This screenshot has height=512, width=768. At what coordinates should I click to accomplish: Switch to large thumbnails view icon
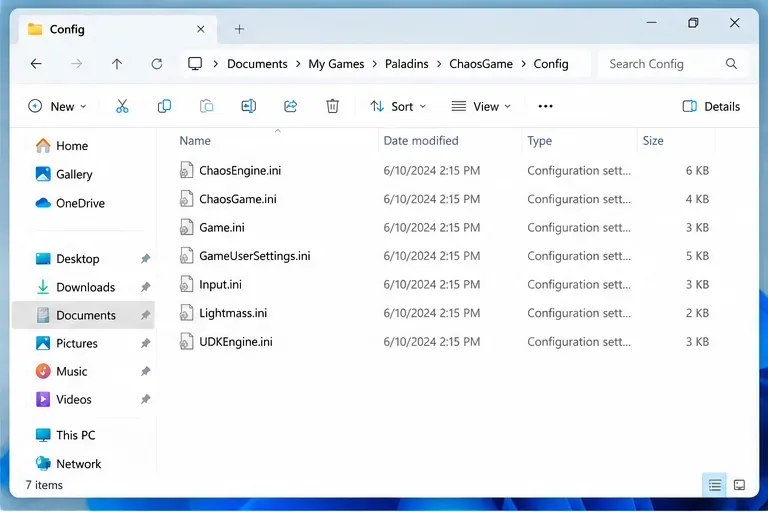[x=739, y=485]
